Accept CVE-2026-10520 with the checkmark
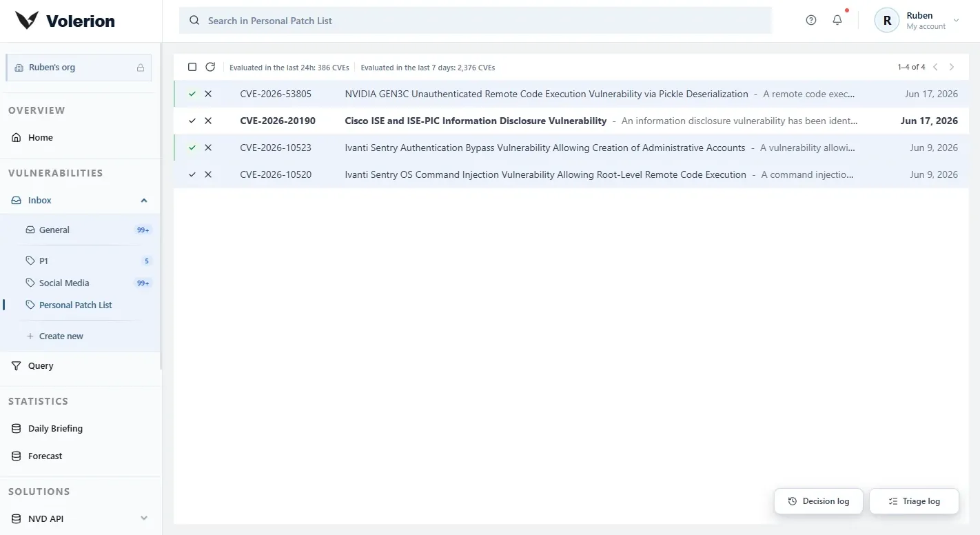The image size is (980, 535). 192,174
